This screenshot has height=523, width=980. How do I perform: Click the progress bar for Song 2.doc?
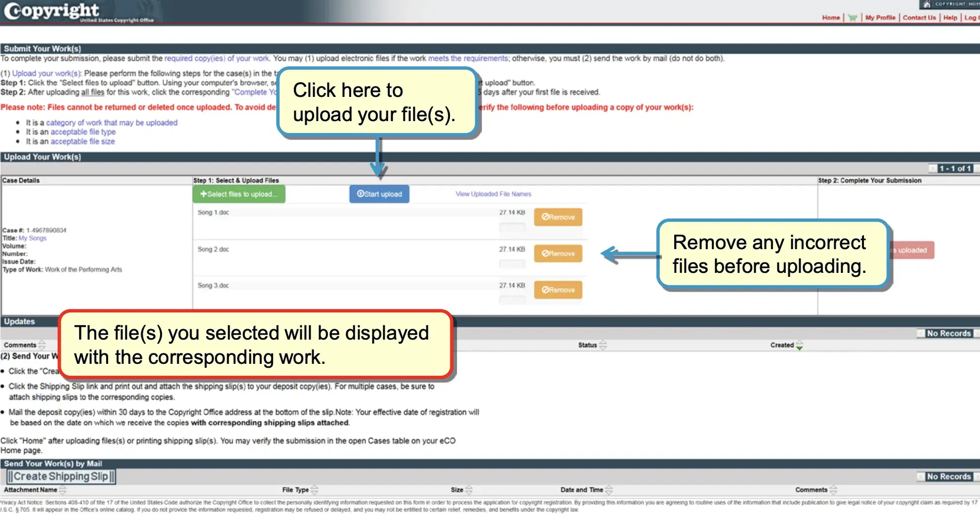pos(512,264)
